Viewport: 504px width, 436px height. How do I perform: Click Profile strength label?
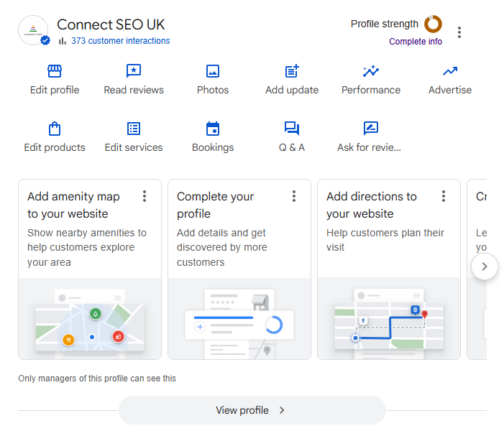pyautogui.click(x=385, y=24)
